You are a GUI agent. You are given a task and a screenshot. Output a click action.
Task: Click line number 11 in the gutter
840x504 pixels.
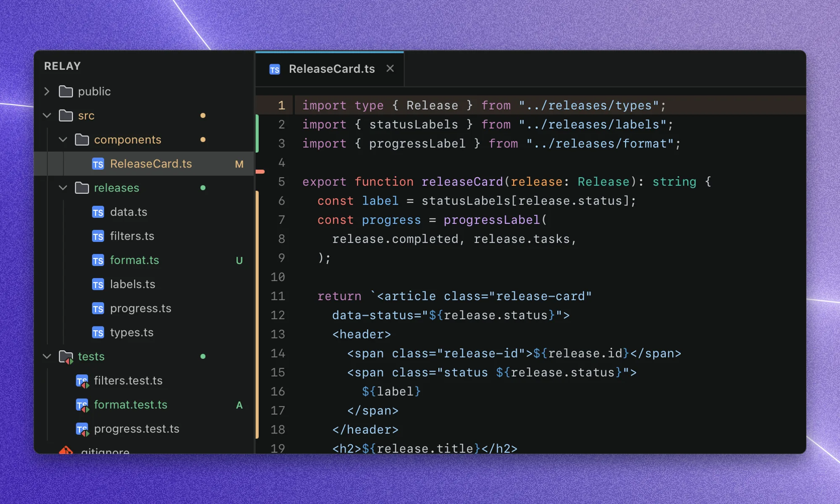point(278,296)
